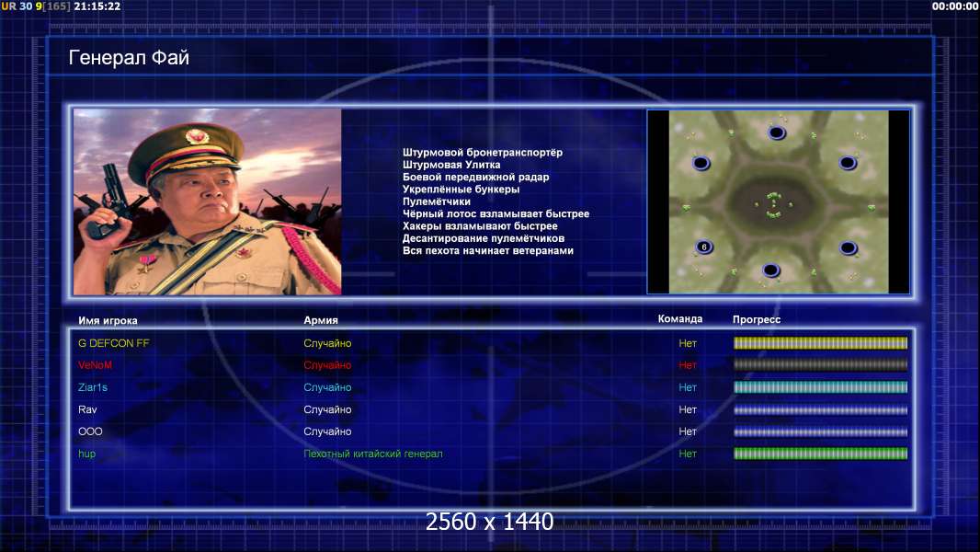Screen dimensions: 980x552
Task: Click VeNoM's dark progress bar
Action: (x=820, y=365)
